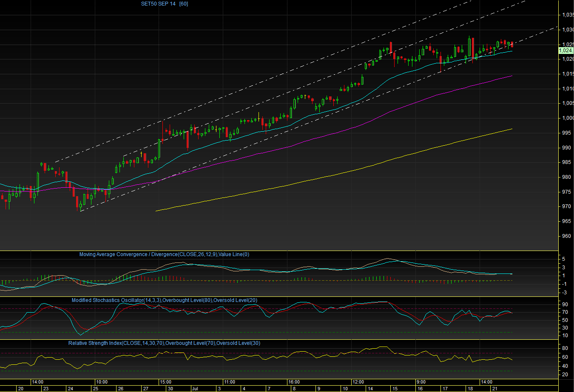This screenshot has width=574, height=392.
Task: Click the 980 price axis label
Action: point(566,177)
